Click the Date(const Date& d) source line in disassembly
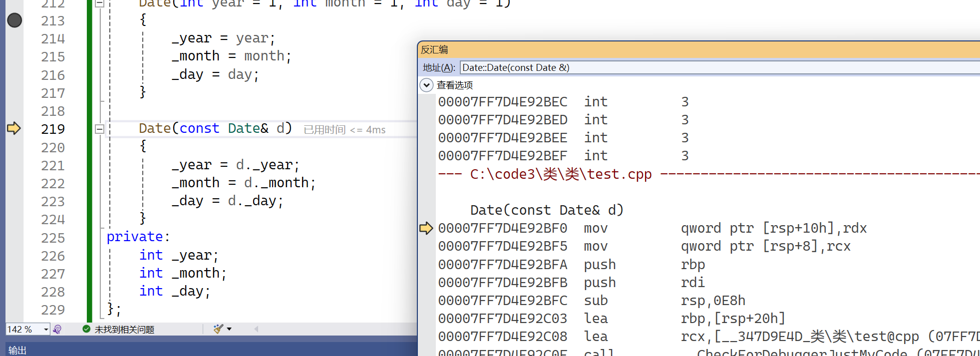This screenshot has height=356, width=980. pyautogui.click(x=547, y=210)
